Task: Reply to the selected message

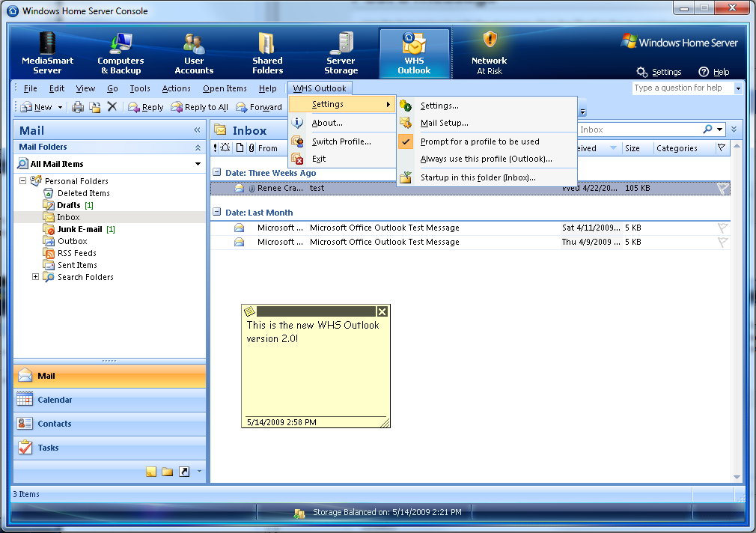Action: pyautogui.click(x=146, y=107)
